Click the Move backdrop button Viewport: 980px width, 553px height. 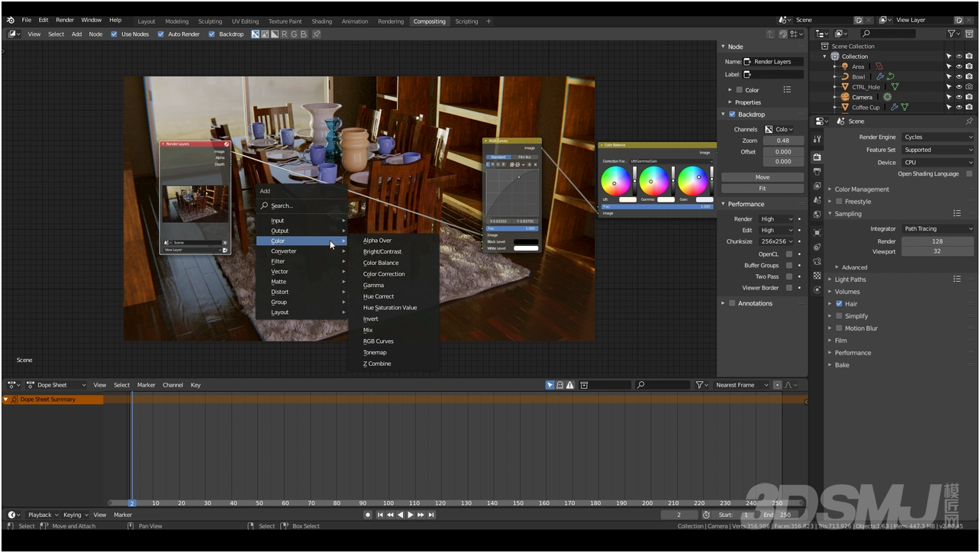[x=762, y=177]
